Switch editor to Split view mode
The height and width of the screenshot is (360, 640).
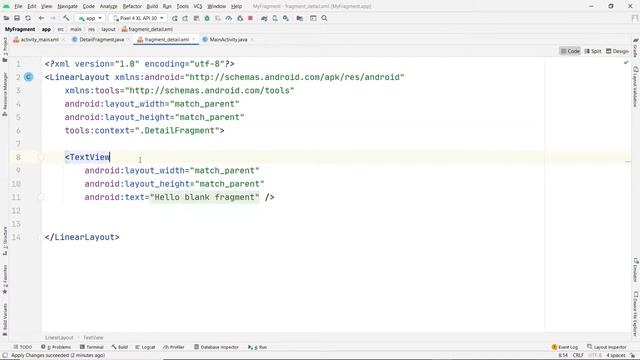(x=593, y=51)
